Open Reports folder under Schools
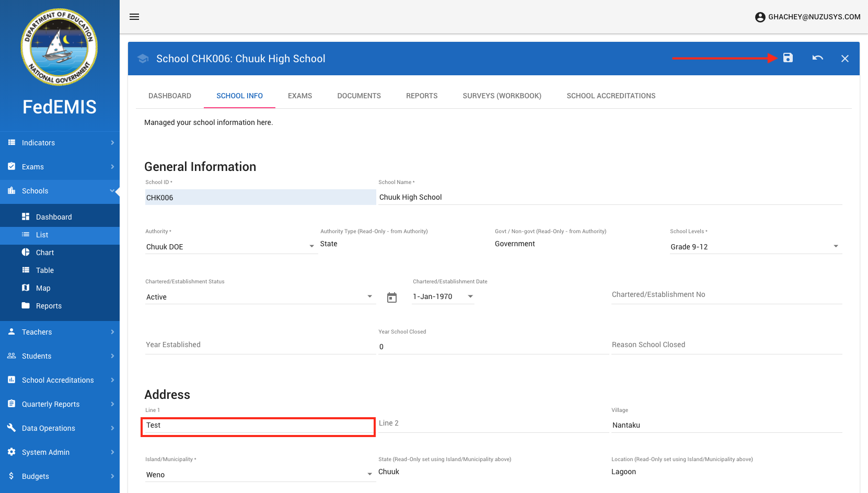Viewport: 868px width, 493px height. [x=49, y=306]
